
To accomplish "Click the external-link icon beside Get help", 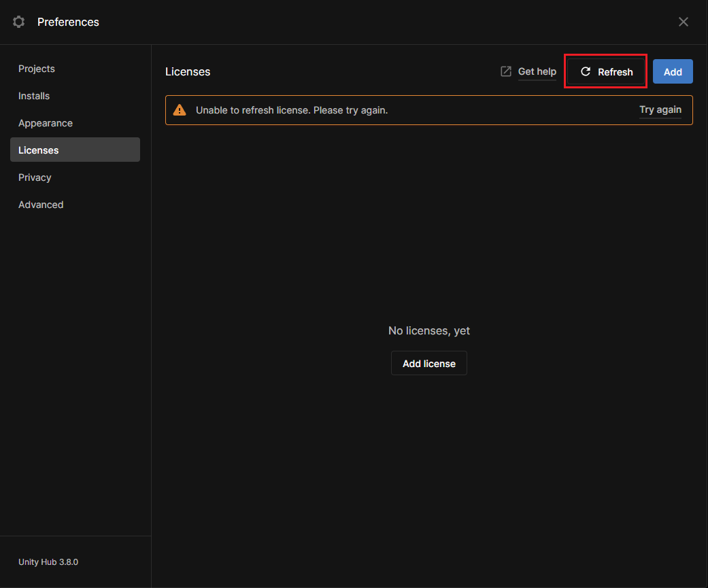I will [x=506, y=71].
